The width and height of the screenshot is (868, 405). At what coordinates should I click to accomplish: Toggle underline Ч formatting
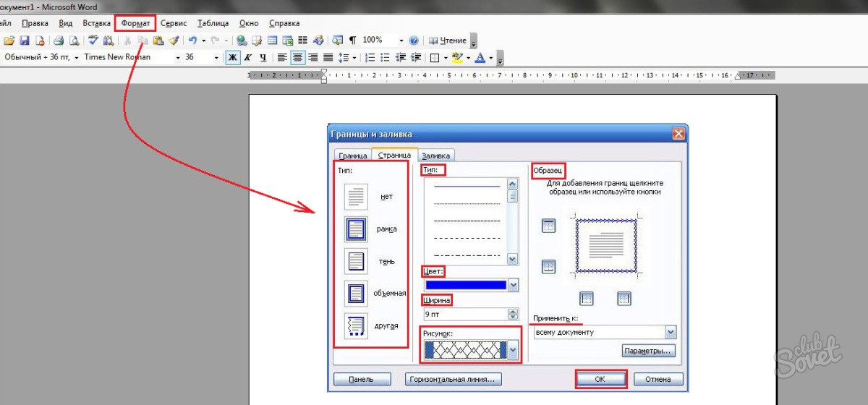263,57
